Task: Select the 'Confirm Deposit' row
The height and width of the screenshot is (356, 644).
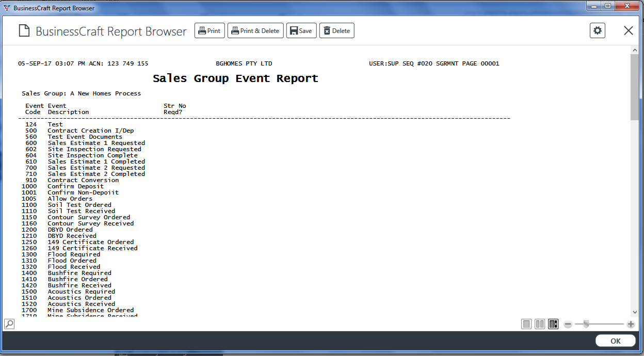Action: pos(76,186)
